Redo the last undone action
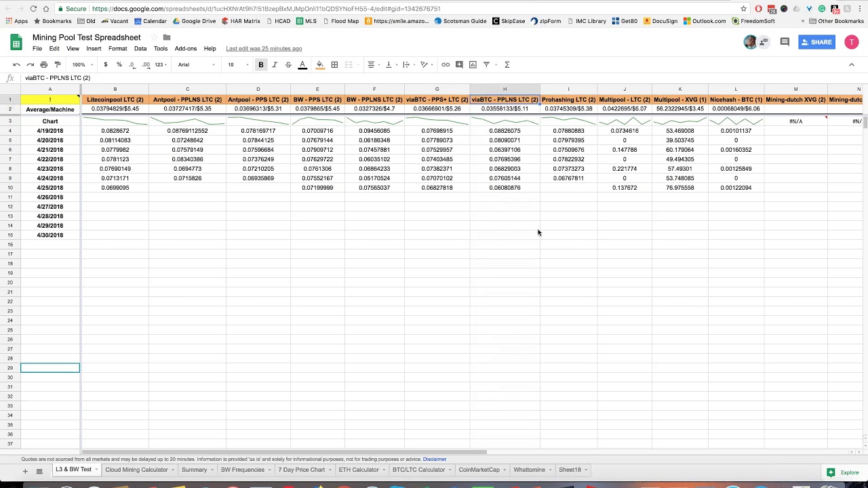Image resolution: width=868 pixels, height=488 pixels. click(31, 64)
